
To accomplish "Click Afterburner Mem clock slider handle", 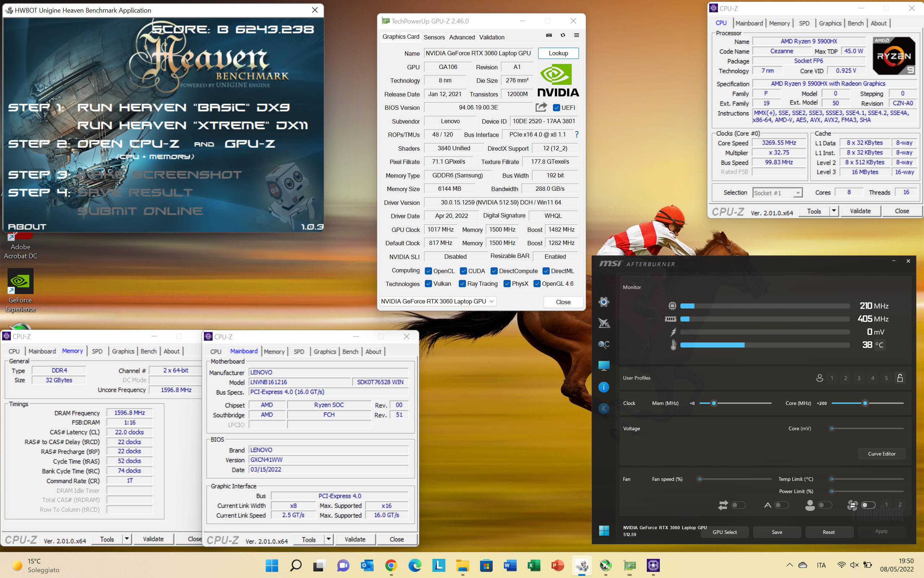I will pos(714,403).
